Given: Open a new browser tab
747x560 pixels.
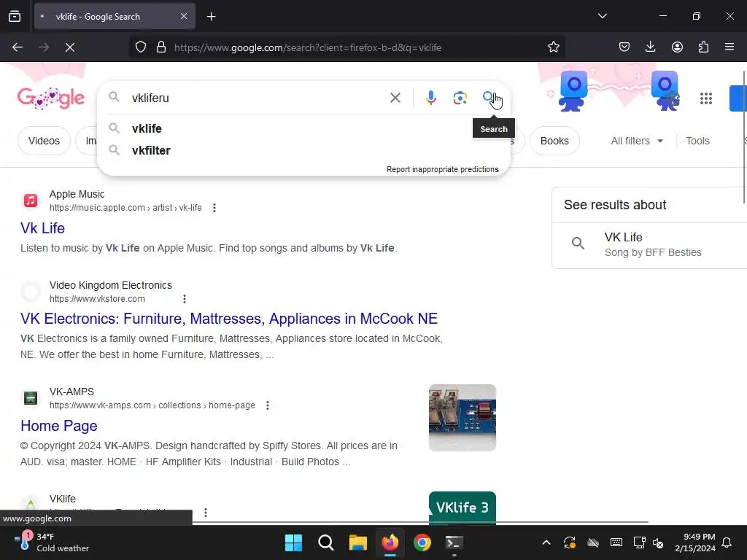Looking at the screenshot, I should pyautogui.click(x=211, y=17).
